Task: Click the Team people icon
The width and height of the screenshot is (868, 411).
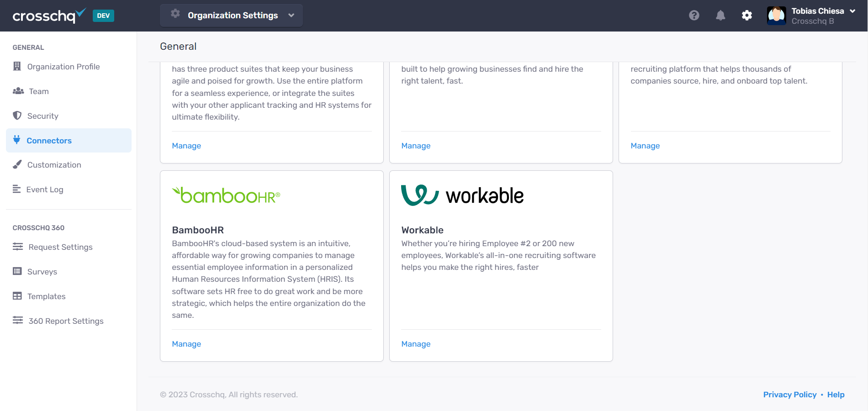Action: click(18, 91)
